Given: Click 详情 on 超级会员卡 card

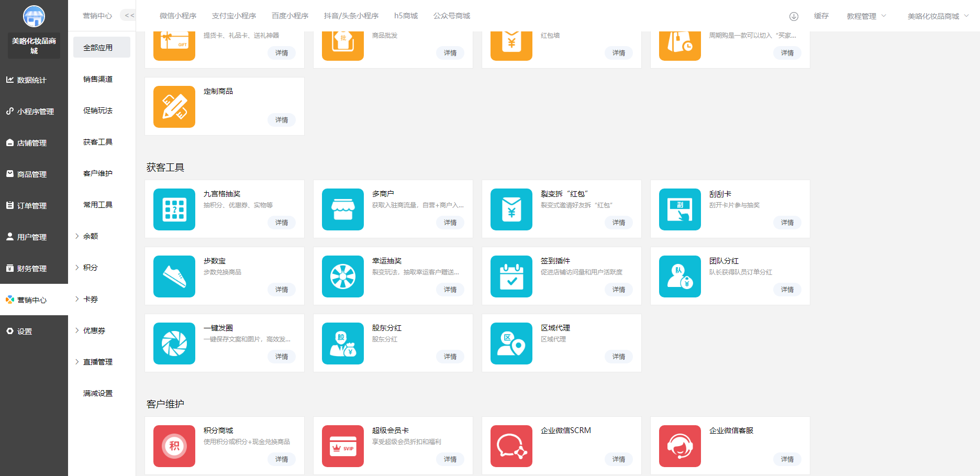Looking at the screenshot, I should (450, 459).
